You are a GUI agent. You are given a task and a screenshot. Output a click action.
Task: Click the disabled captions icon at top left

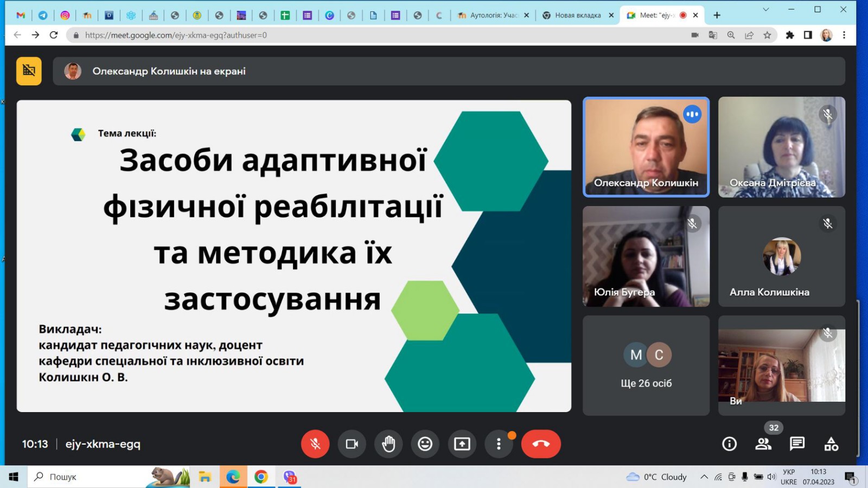pos(29,71)
